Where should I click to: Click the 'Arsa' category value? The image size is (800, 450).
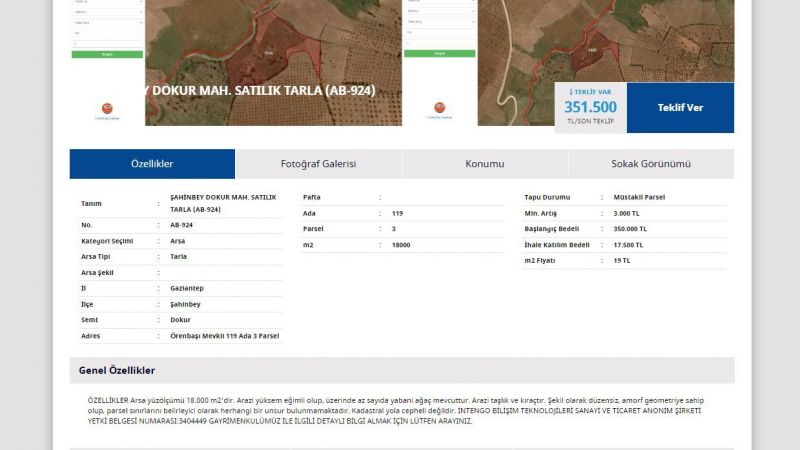178,241
